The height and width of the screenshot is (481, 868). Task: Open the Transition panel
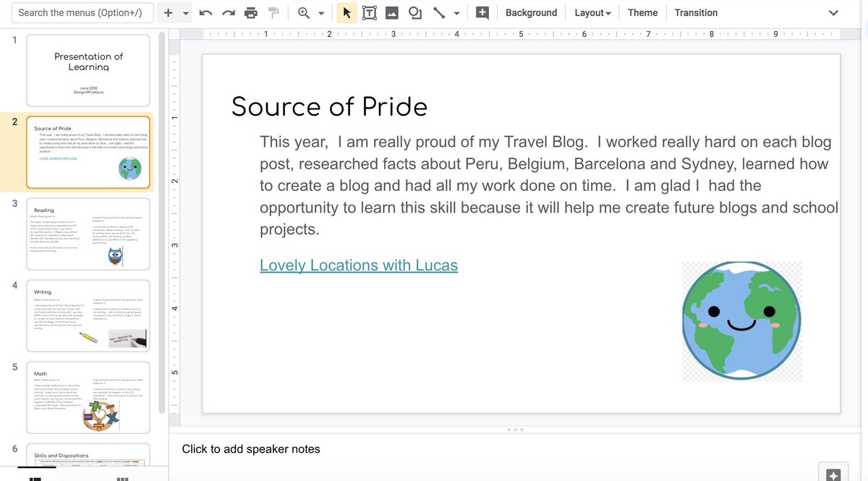pos(696,13)
